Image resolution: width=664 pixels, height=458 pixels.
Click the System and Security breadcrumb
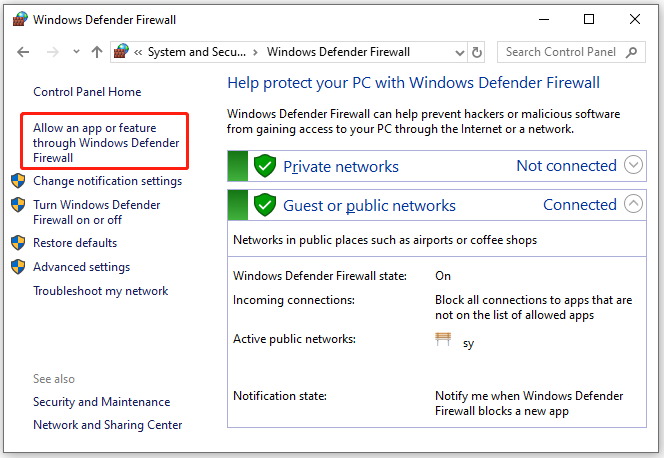[x=196, y=52]
